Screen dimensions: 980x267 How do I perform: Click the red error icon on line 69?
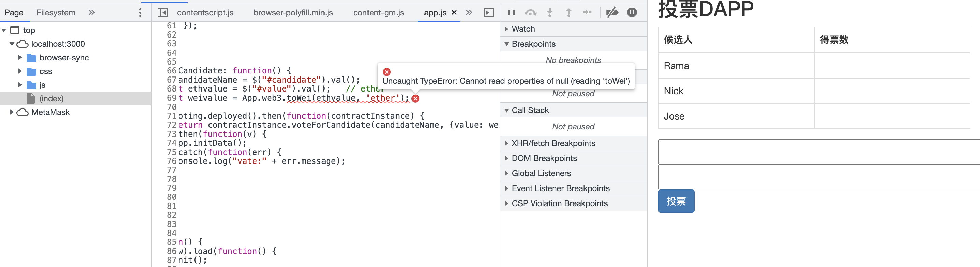(x=415, y=99)
